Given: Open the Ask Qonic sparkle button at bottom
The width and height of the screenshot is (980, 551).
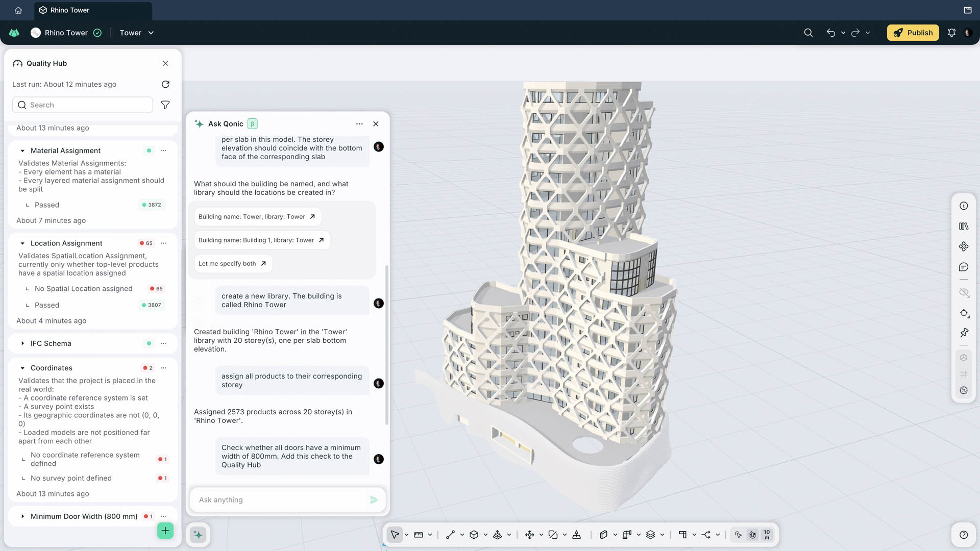Looking at the screenshot, I should [x=198, y=535].
